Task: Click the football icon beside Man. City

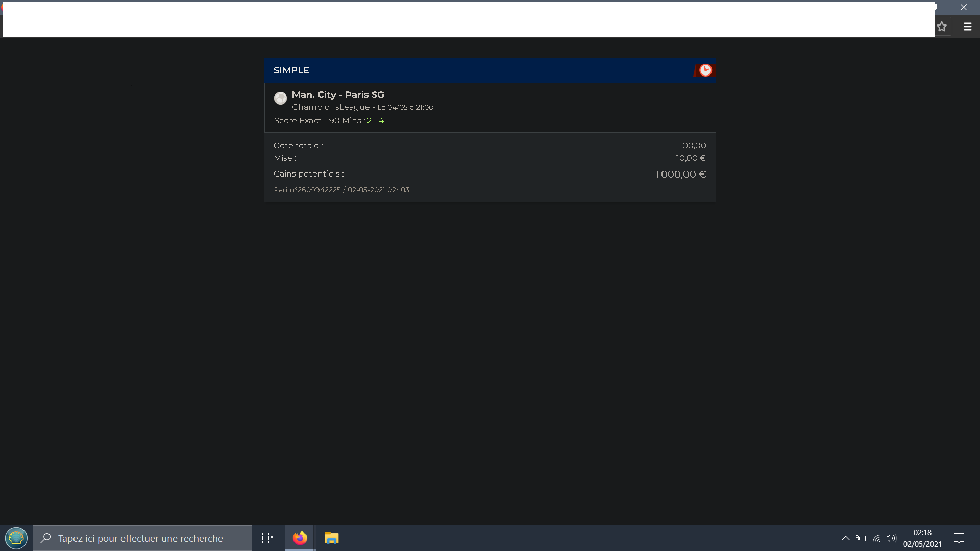Action: (280, 98)
